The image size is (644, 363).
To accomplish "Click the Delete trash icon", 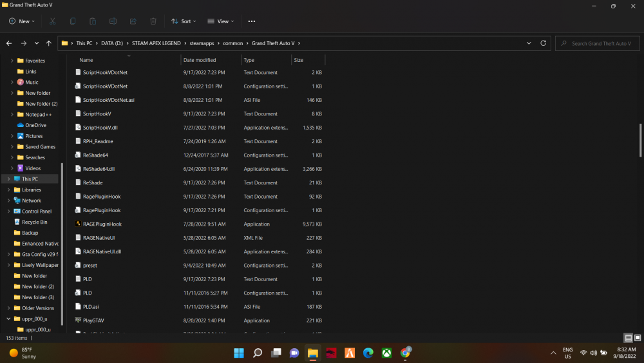I will pos(153,21).
